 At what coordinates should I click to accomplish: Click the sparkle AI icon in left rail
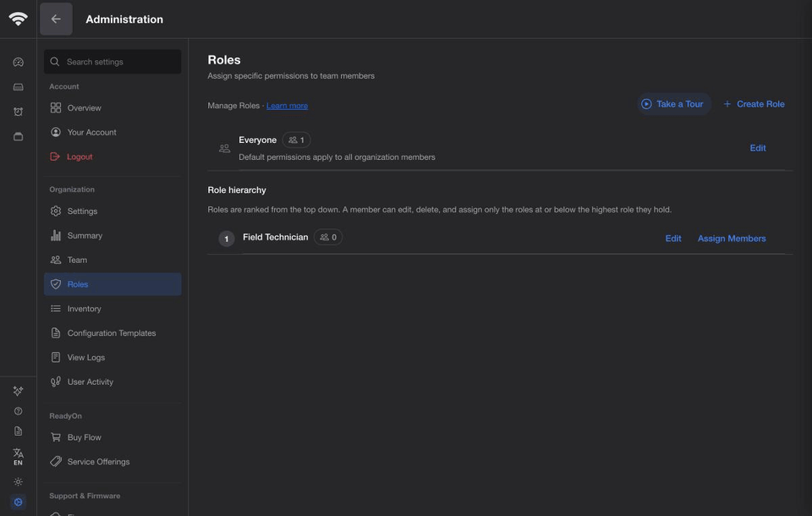pyautogui.click(x=18, y=391)
